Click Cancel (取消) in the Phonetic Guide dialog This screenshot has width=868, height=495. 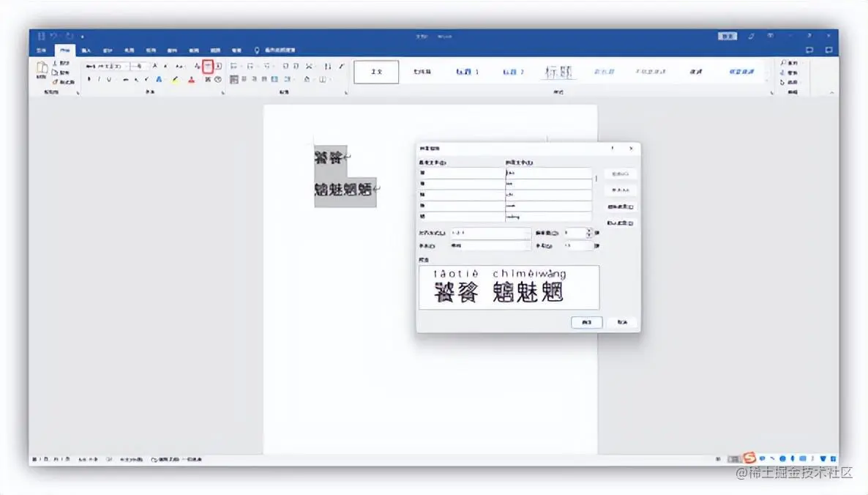622,322
